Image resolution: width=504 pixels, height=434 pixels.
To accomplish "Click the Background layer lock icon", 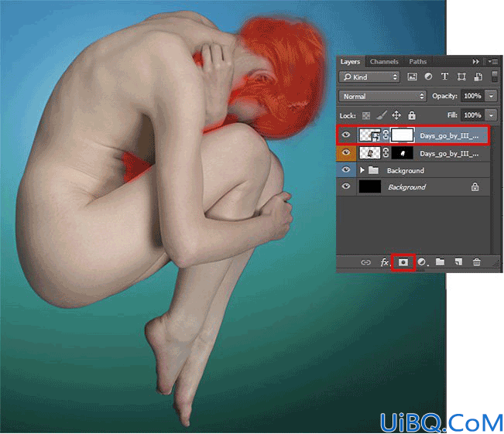I will [x=475, y=186].
